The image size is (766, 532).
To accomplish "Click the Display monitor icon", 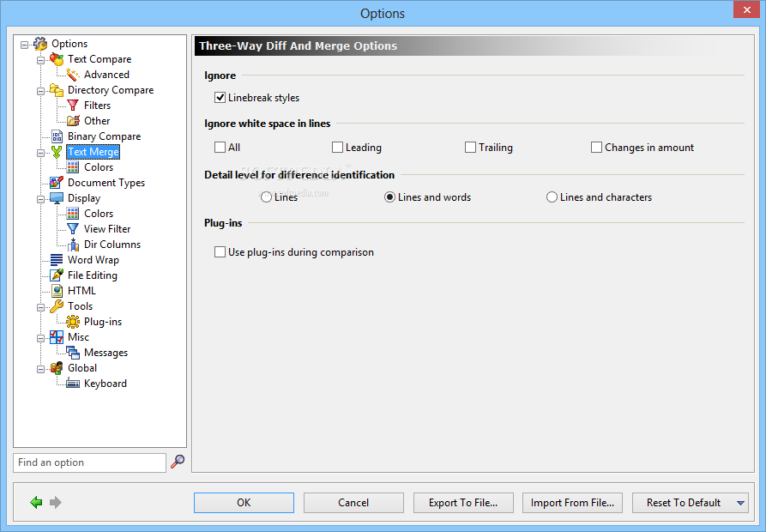I will tap(57, 198).
